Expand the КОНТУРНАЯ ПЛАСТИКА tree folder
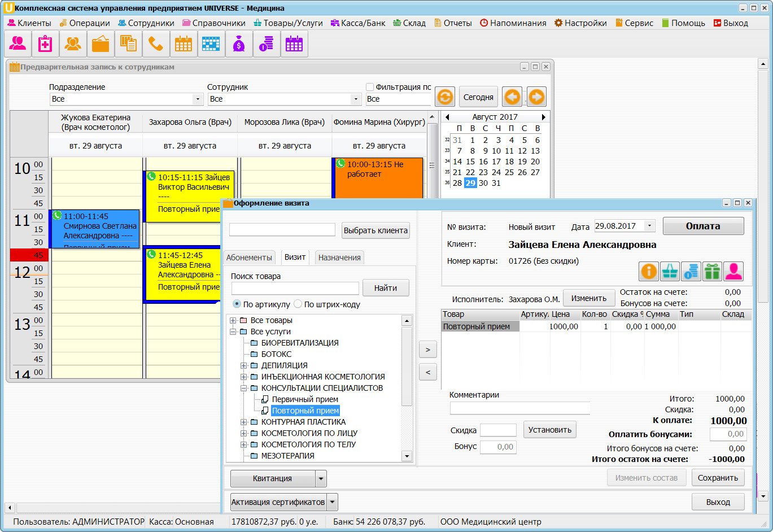Viewport: 773px width, 532px height. click(x=244, y=422)
